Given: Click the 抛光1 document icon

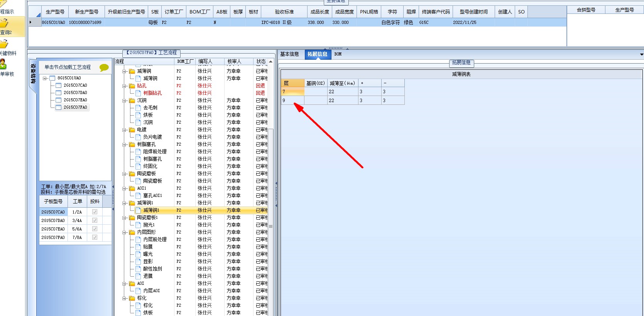Looking at the screenshot, I should pos(138,225).
